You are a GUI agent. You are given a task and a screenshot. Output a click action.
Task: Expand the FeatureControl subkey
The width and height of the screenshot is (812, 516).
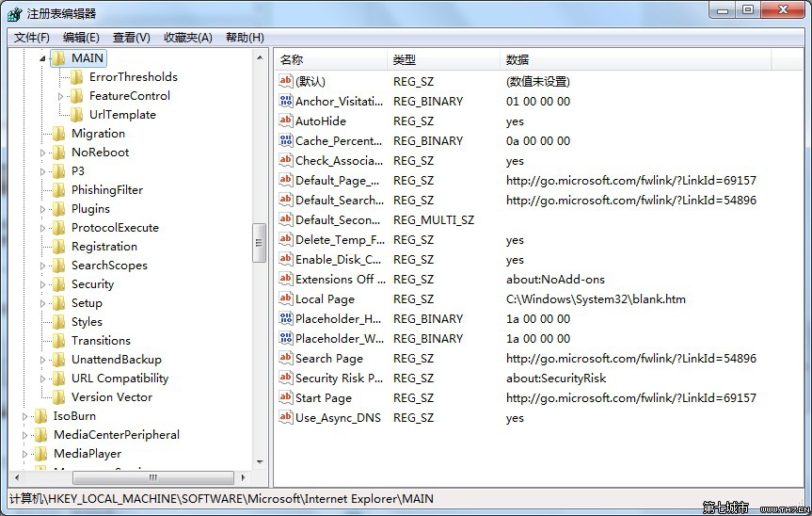click(x=61, y=96)
